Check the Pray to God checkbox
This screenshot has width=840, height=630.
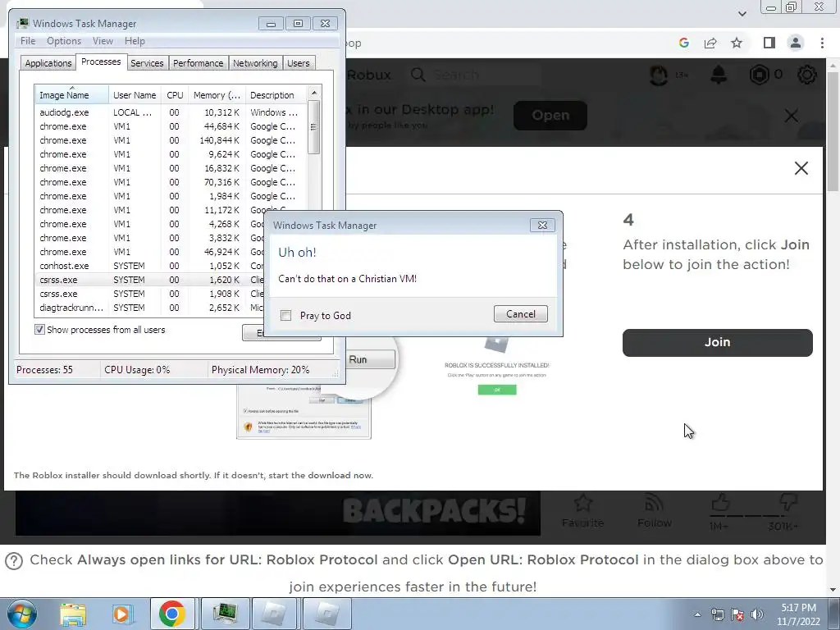click(x=286, y=316)
